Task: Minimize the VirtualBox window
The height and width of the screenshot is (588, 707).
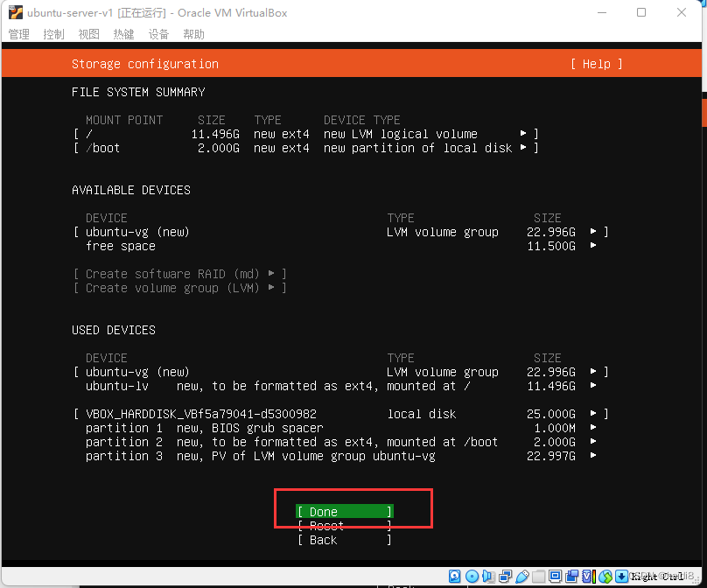Action: pos(602,12)
